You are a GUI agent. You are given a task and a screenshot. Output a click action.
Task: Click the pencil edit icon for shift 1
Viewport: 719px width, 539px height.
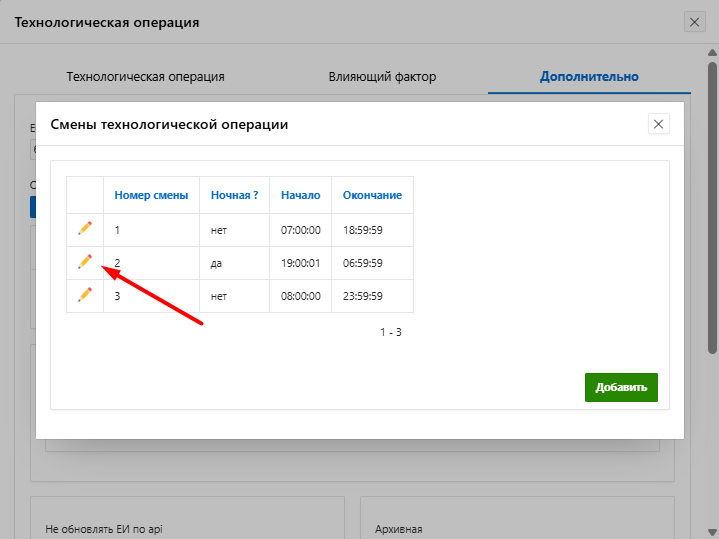85,229
